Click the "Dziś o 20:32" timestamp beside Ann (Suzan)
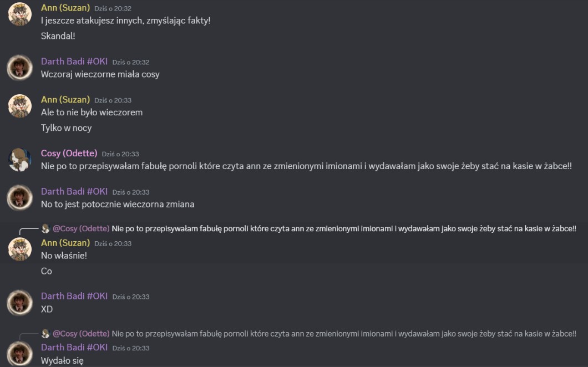This screenshot has height=367, width=588. tap(113, 9)
